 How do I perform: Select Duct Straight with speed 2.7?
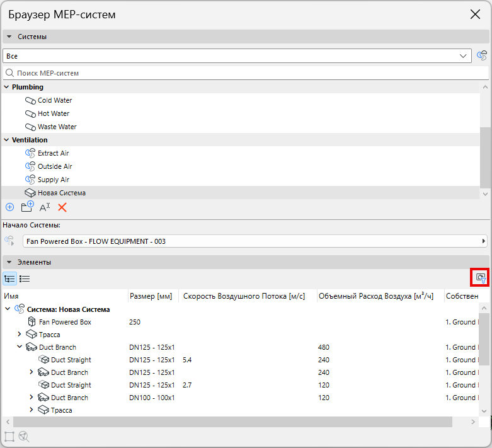click(x=241, y=384)
